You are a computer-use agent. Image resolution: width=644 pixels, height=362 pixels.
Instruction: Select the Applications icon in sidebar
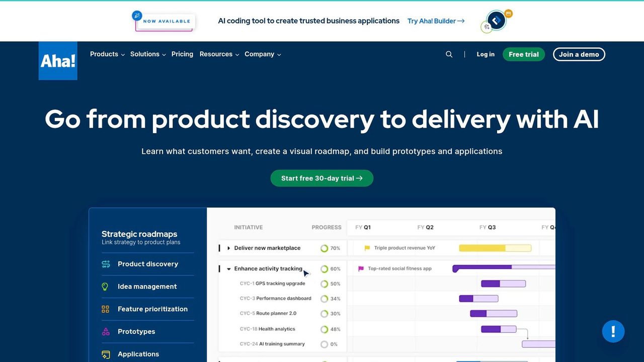click(x=106, y=354)
